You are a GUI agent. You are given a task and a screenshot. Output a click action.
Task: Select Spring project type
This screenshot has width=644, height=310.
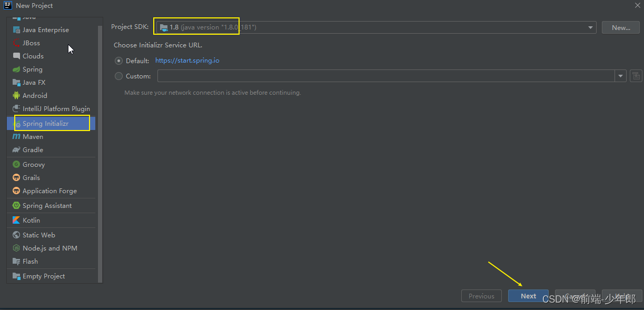[x=52, y=69]
